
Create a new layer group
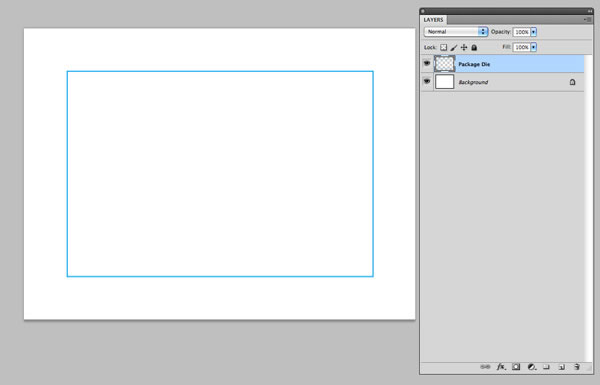pos(546,367)
